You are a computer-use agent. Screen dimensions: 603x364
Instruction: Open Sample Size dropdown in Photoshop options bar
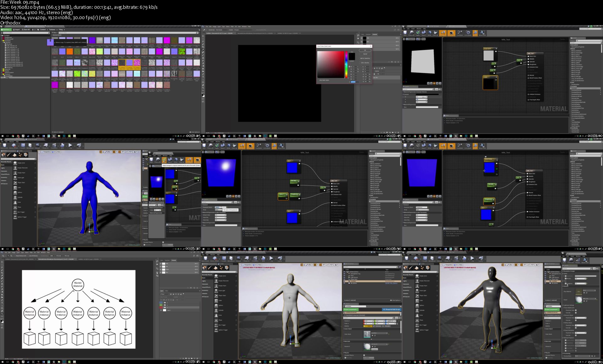[x=221, y=30]
